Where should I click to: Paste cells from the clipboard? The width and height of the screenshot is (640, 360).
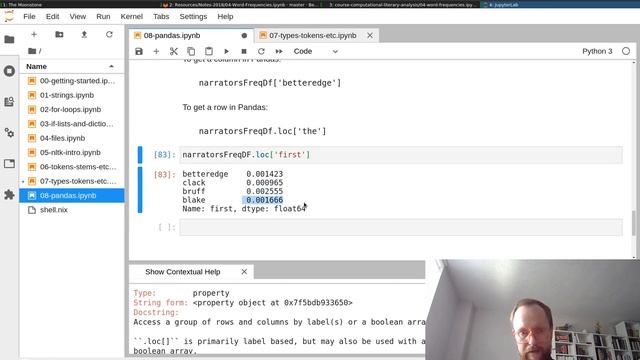tap(209, 51)
